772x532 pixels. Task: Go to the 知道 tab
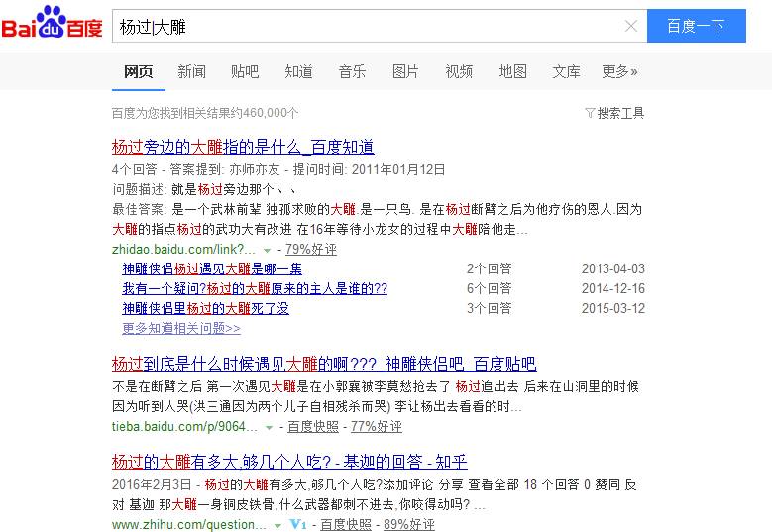click(298, 72)
